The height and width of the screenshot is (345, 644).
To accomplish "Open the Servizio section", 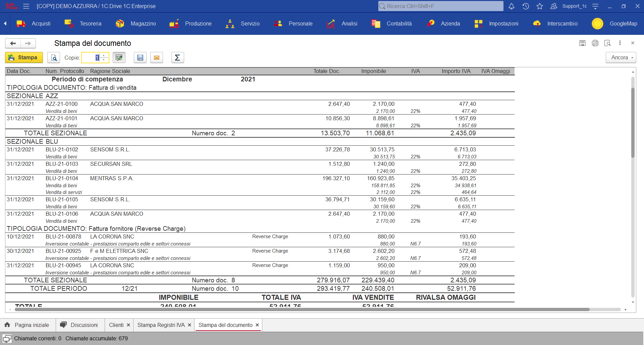I will pos(243,23).
